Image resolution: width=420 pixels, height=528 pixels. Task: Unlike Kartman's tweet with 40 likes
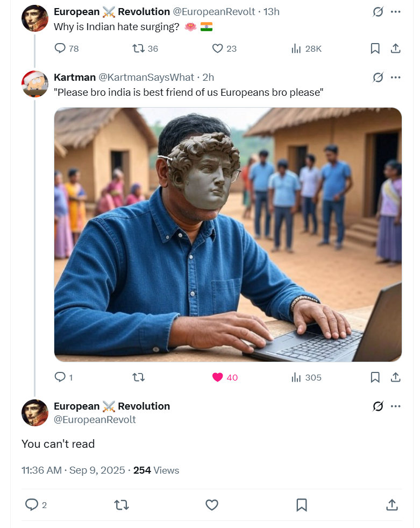225,377
